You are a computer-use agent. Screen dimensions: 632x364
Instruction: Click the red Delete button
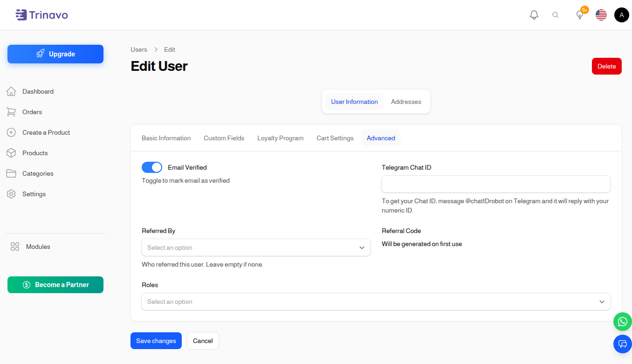tap(607, 66)
